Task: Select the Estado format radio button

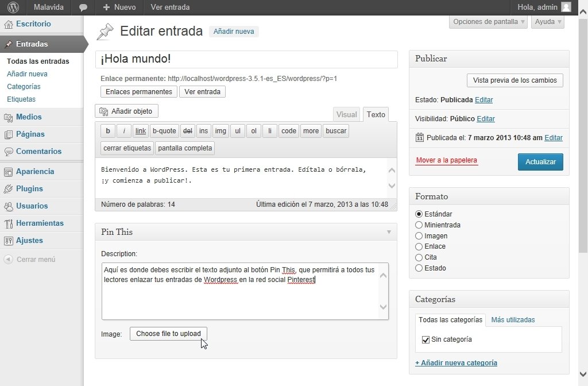Action: [x=419, y=268]
